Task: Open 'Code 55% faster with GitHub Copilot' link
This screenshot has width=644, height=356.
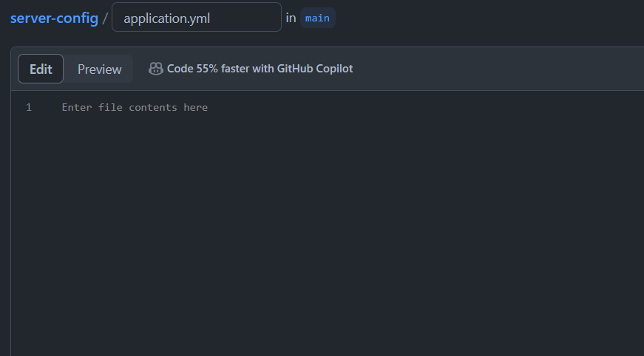Action: point(260,69)
